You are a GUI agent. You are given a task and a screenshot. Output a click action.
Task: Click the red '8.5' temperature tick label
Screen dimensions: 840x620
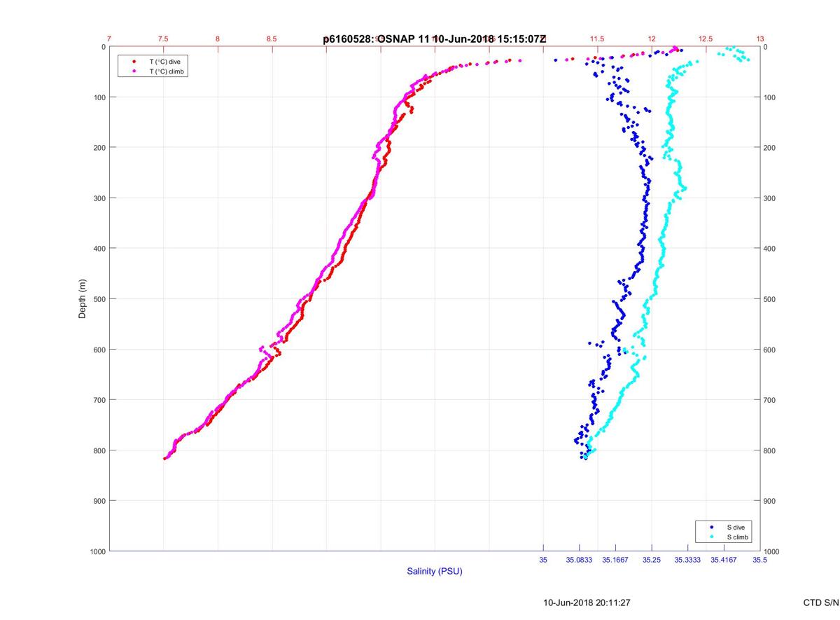pyautogui.click(x=272, y=39)
